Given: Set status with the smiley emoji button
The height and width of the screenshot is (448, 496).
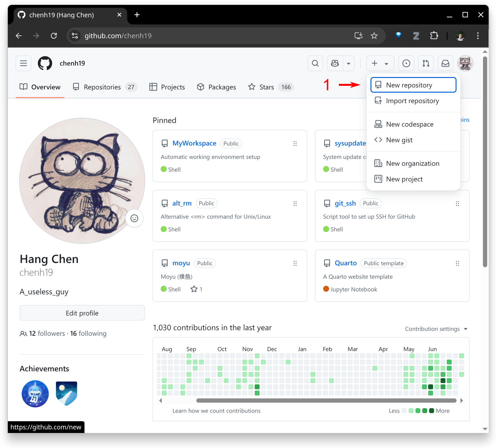Looking at the screenshot, I should [134, 218].
